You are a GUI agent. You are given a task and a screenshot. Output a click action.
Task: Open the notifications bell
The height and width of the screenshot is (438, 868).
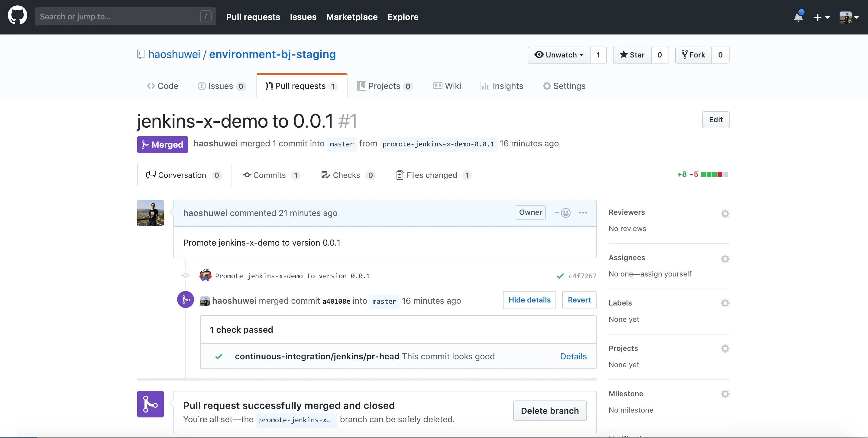[x=798, y=17]
